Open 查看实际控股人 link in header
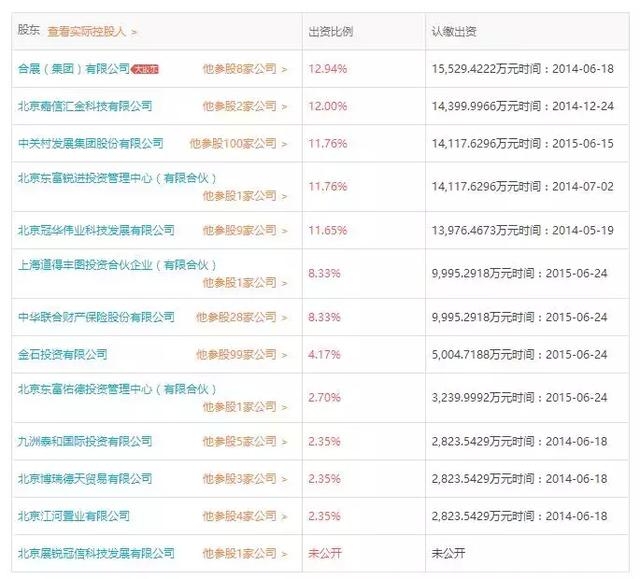 pyautogui.click(x=92, y=31)
